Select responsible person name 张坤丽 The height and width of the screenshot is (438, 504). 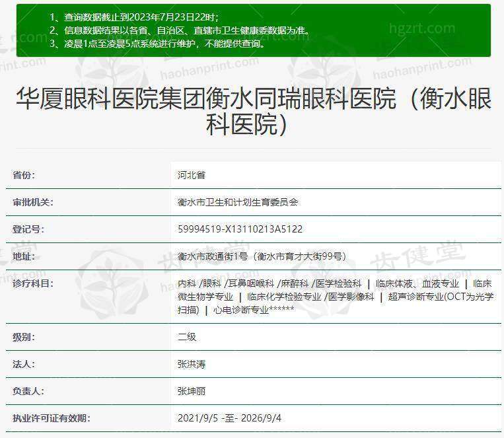click(x=192, y=391)
